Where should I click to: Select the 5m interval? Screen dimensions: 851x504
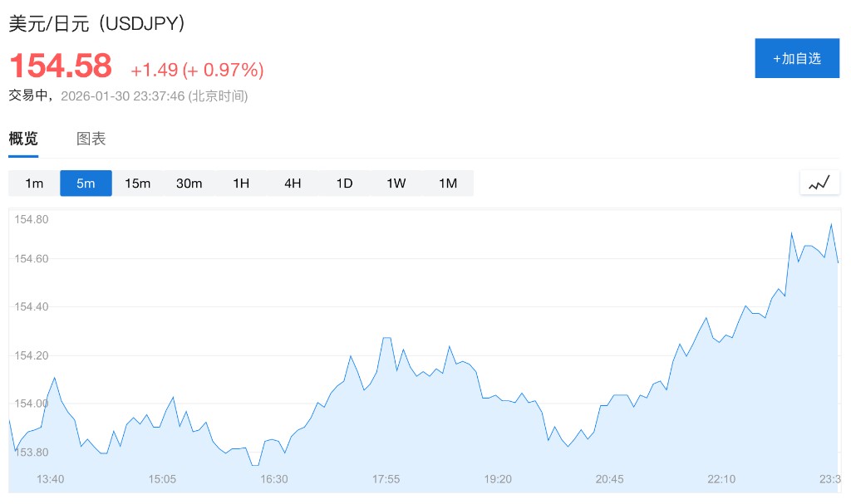(x=86, y=183)
